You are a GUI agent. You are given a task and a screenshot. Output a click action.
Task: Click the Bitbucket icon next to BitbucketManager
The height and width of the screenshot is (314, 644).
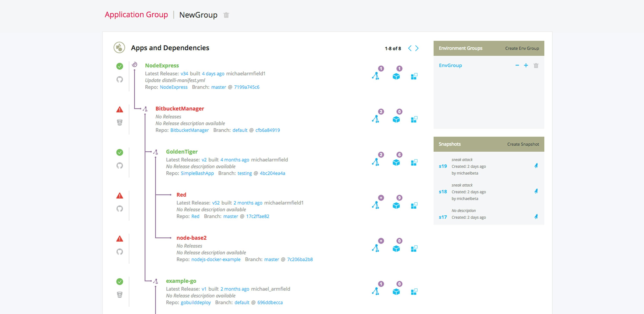point(120,122)
